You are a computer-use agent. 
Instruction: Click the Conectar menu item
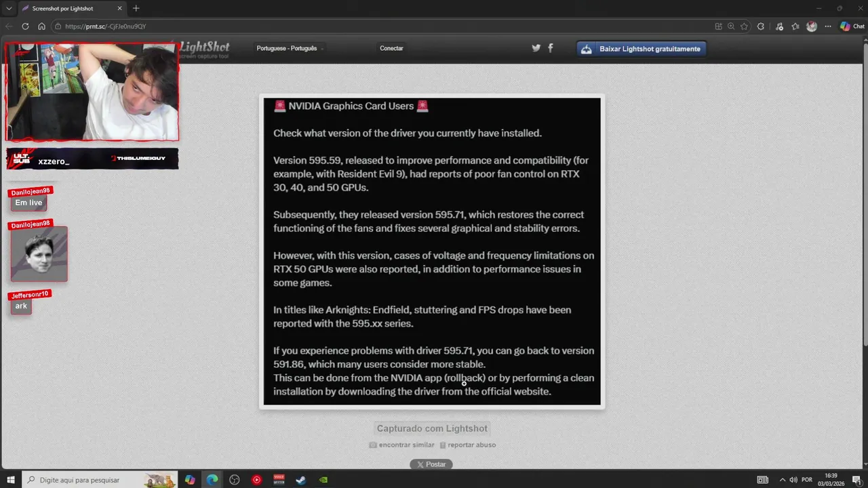click(391, 48)
